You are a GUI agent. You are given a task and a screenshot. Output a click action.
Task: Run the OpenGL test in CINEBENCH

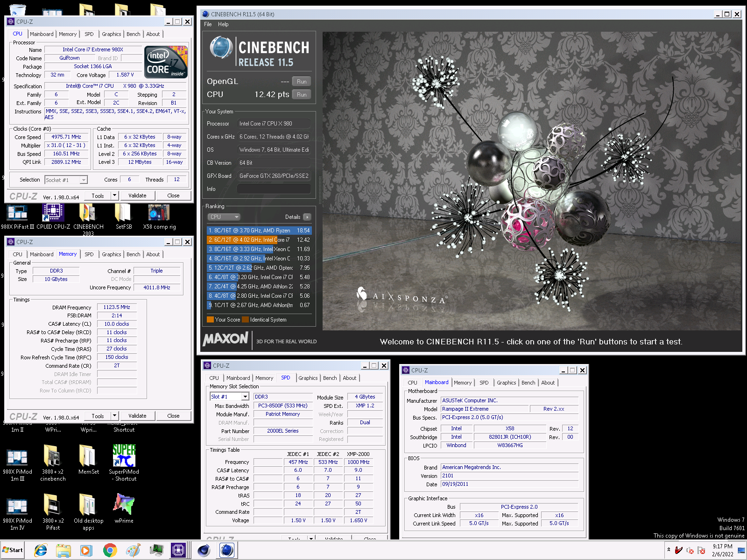pyautogui.click(x=302, y=82)
